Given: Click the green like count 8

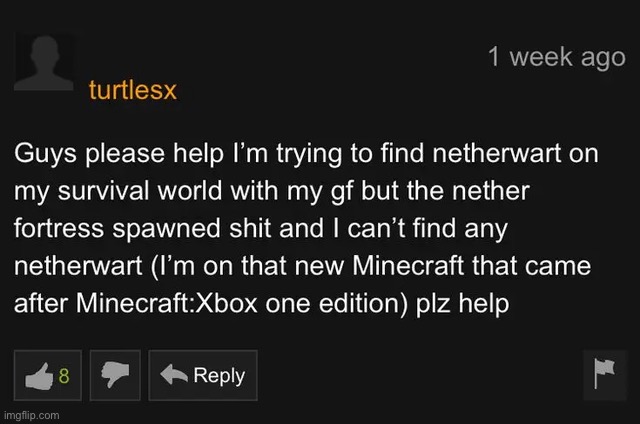Looking at the screenshot, I should (64, 375).
